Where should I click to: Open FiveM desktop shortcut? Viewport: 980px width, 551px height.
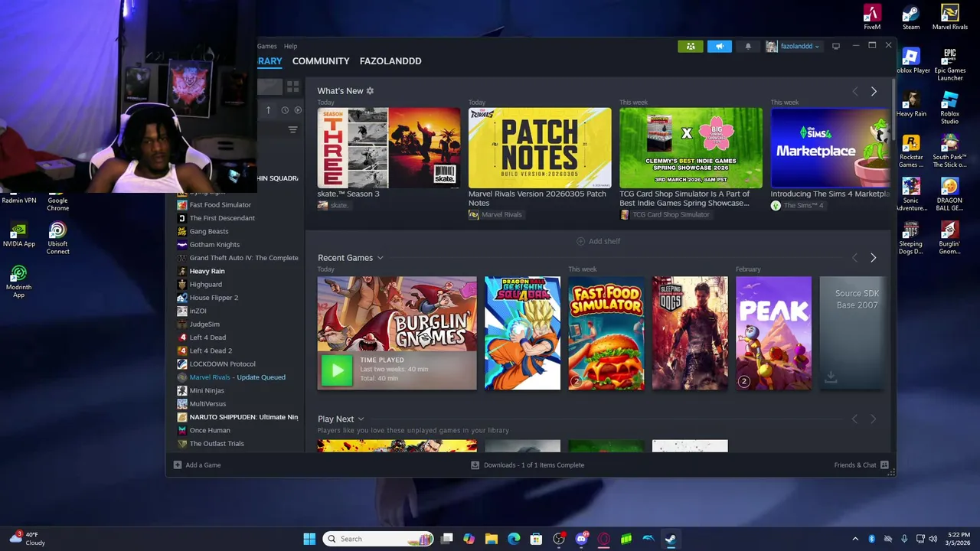(x=872, y=18)
